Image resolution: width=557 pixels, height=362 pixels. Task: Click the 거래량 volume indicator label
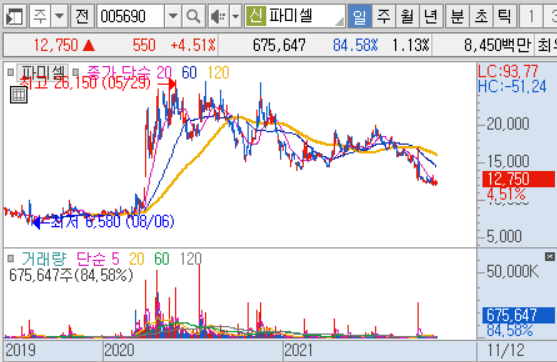tap(44, 259)
